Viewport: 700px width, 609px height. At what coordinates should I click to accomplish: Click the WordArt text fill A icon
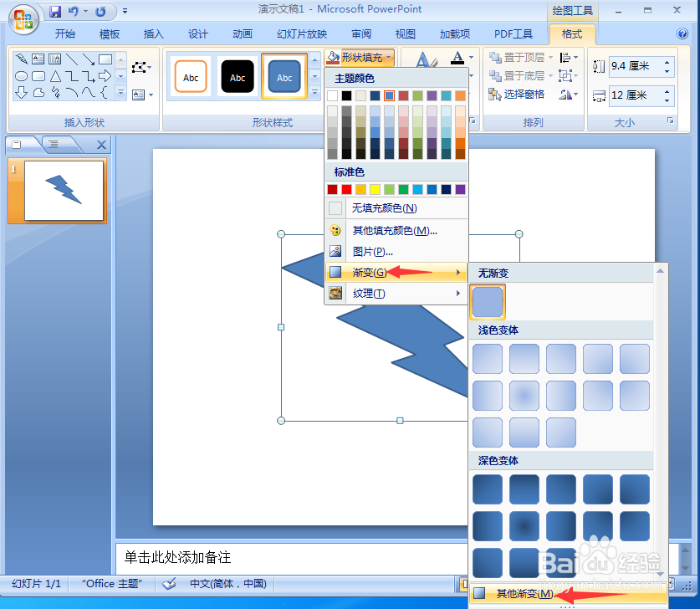(426, 59)
